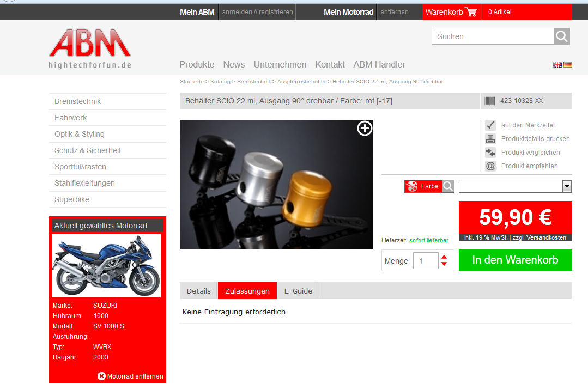Click the recommend product @ icon
This screenshot has height=390, width=588.
pyautogui.click(x=490, y=166)
